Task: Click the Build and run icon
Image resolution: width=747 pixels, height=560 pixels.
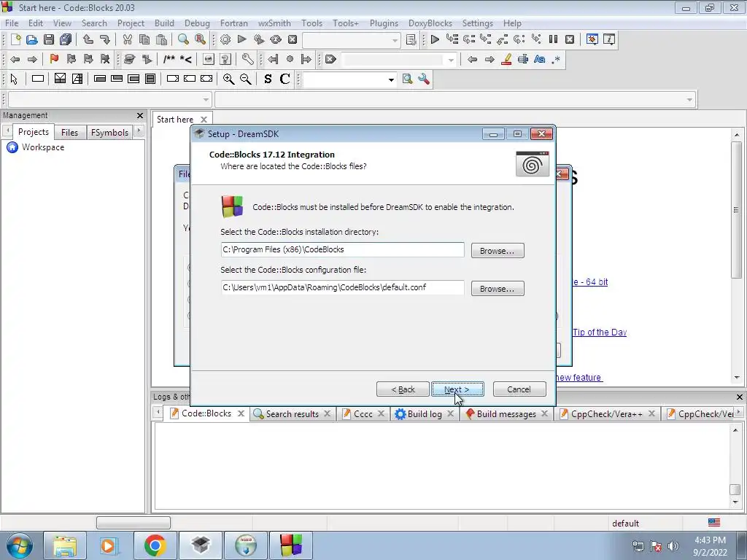Action: coord(259,39)
